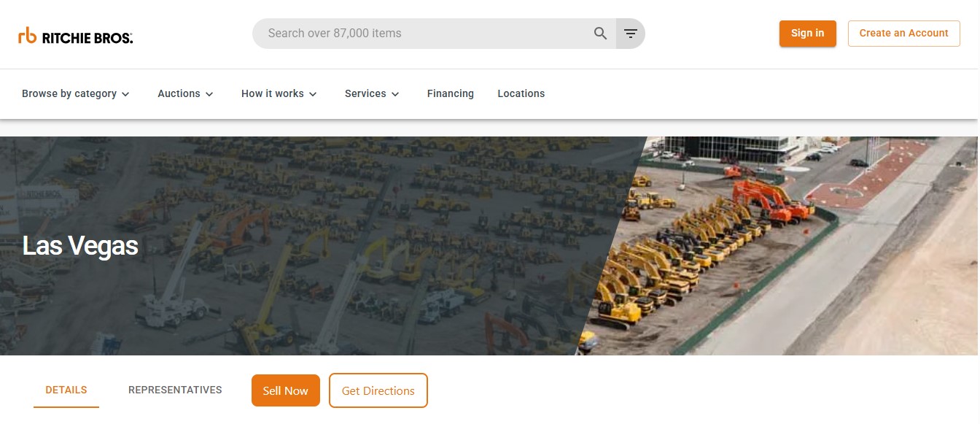Click the search magnifying glass icon
The image size is (980, 424).
[599, 33]
